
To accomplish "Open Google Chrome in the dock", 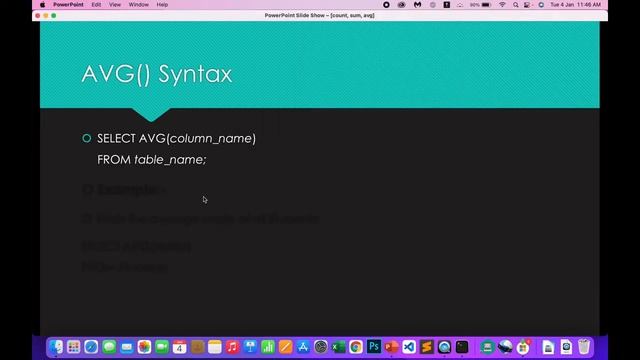I will [x=356, y=347].
